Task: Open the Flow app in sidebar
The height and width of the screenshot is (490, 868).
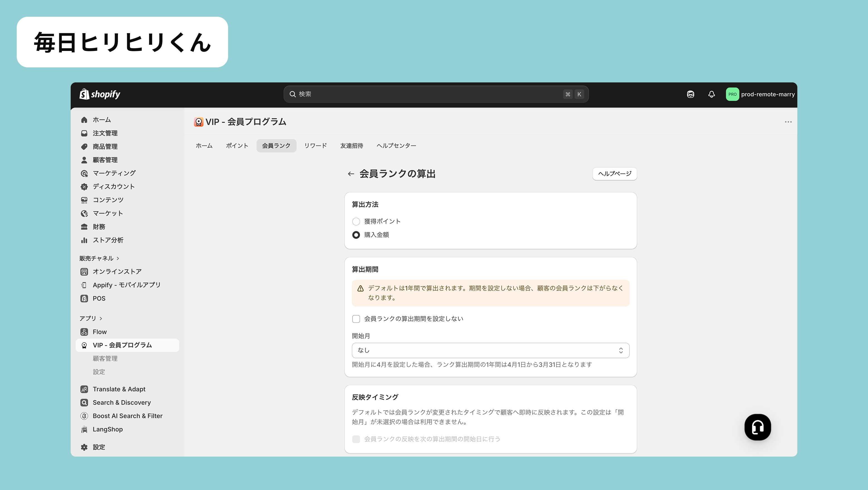Action: (99, 332)
